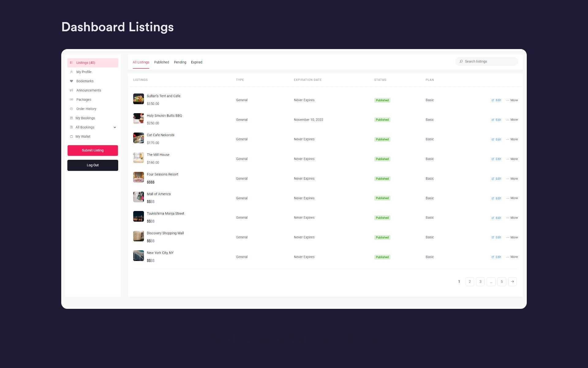The width and height of the screenshot is (588, 368).
Task: Switch to the Pending tab
Action: pos(180,62)
